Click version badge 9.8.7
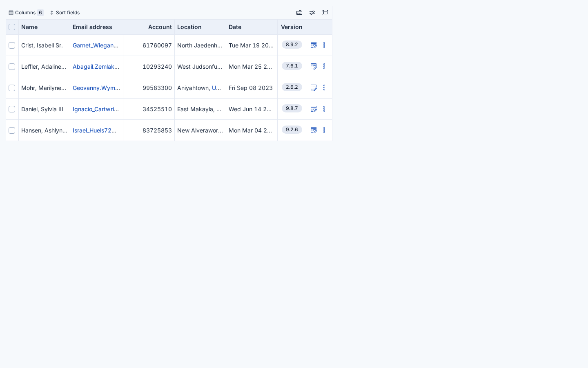The image size is (588, 368). point(292,108)
